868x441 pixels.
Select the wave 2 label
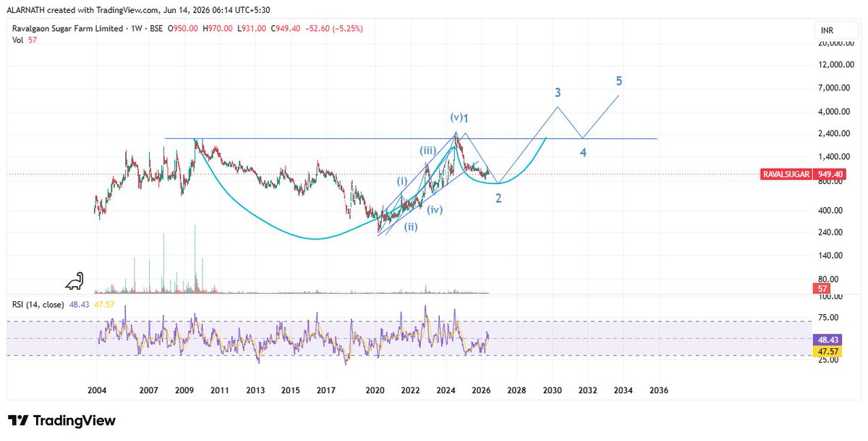(498, 198)
